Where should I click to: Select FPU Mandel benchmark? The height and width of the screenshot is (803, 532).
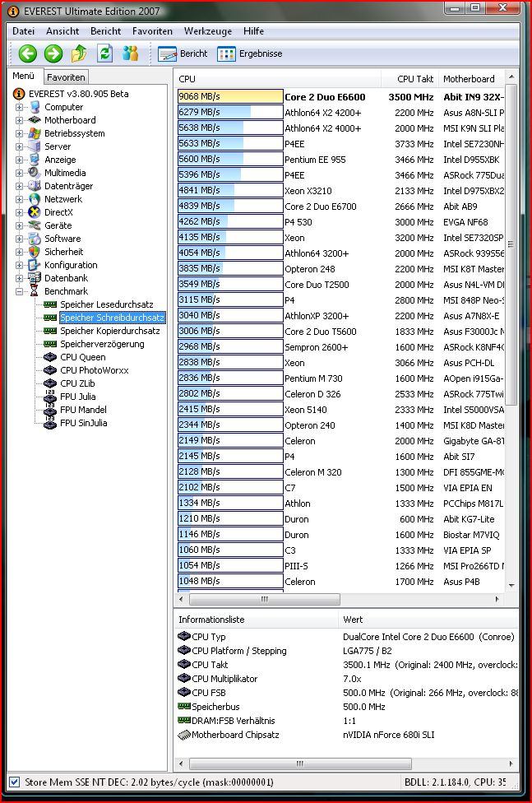point(84,410)
